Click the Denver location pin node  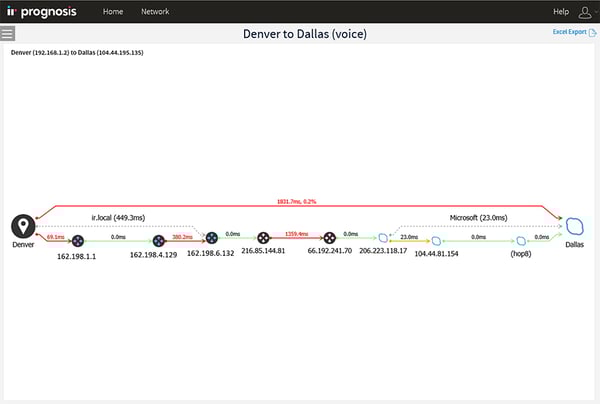(23, 226)
